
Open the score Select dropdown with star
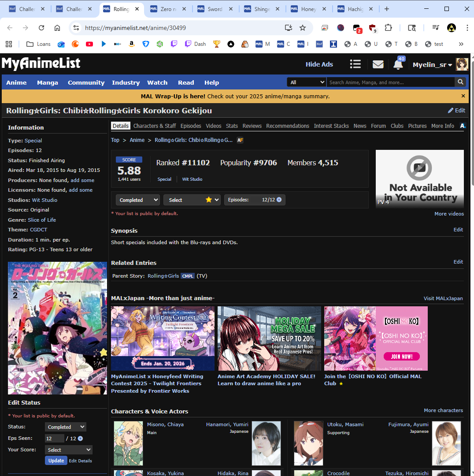tap(192, 200)
